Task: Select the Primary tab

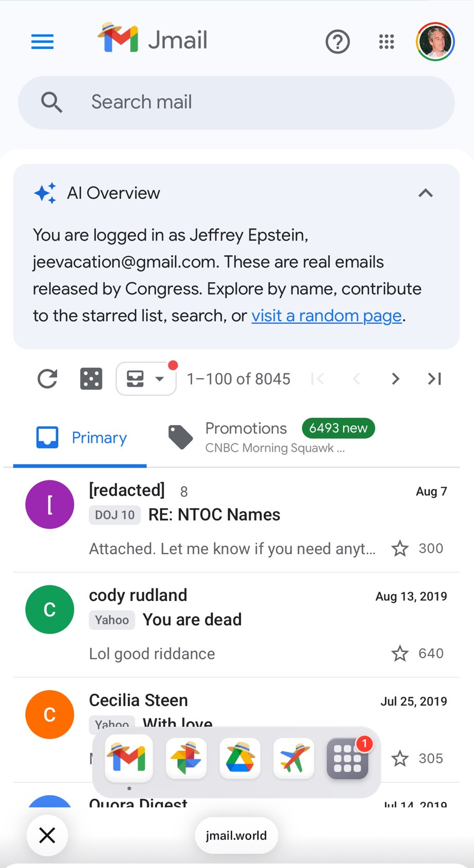Action: pos(81,438)
